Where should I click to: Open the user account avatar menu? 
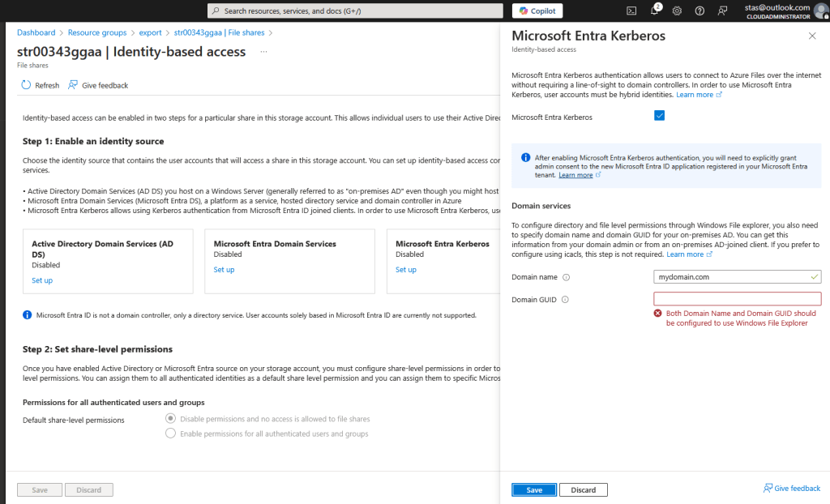(819, 11)
